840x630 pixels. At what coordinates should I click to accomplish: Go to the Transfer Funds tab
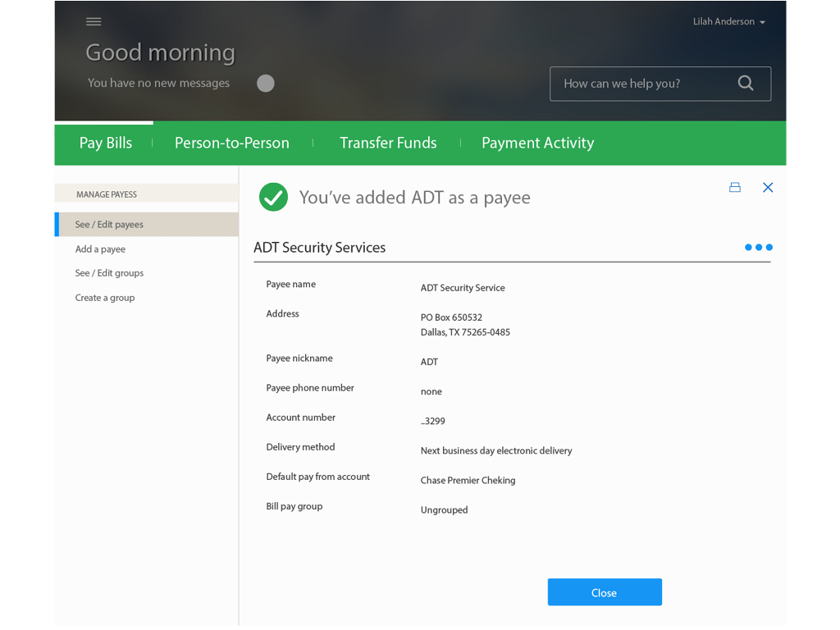[x=388, y=143]
